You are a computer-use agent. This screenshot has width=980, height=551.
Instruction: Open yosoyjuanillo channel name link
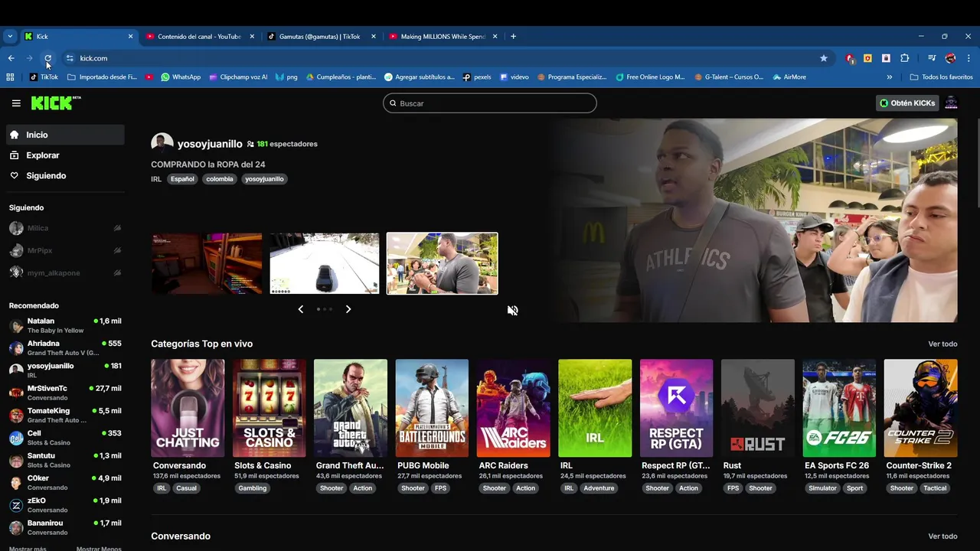tap(210, 144)
